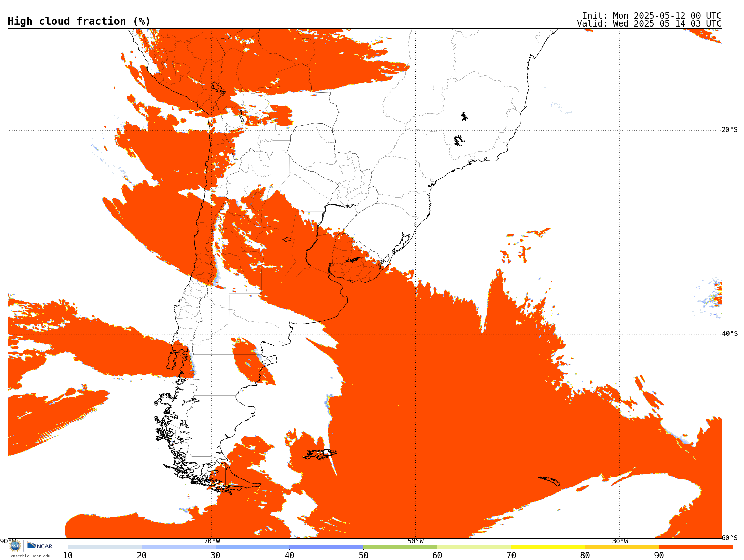Click the NCAR logo
The width and height of the screenshot is (744, 560).
pos(40,546)
